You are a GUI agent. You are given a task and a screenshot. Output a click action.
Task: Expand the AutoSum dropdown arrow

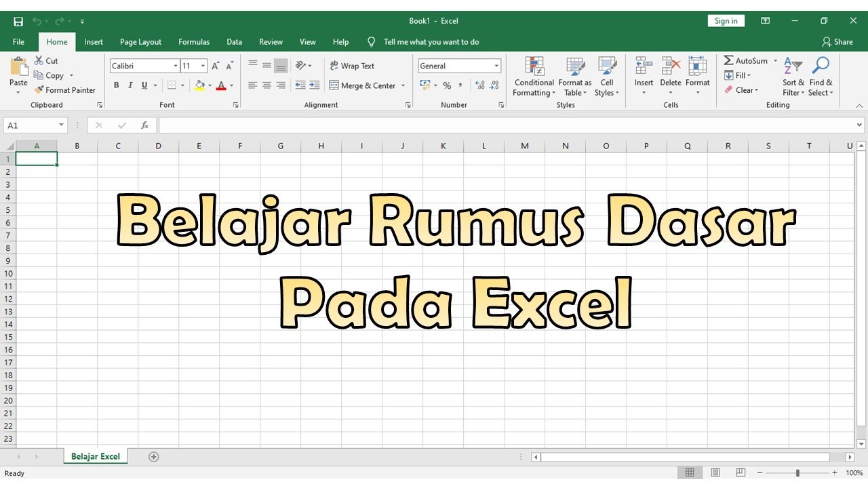coord(776,60)
